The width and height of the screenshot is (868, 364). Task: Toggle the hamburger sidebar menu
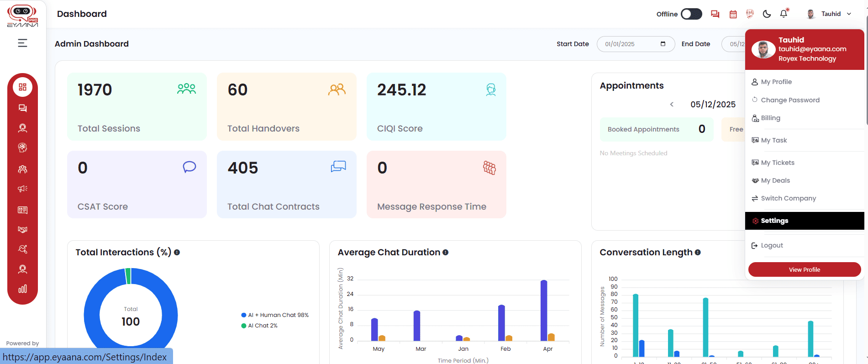[x=22, y=43]
